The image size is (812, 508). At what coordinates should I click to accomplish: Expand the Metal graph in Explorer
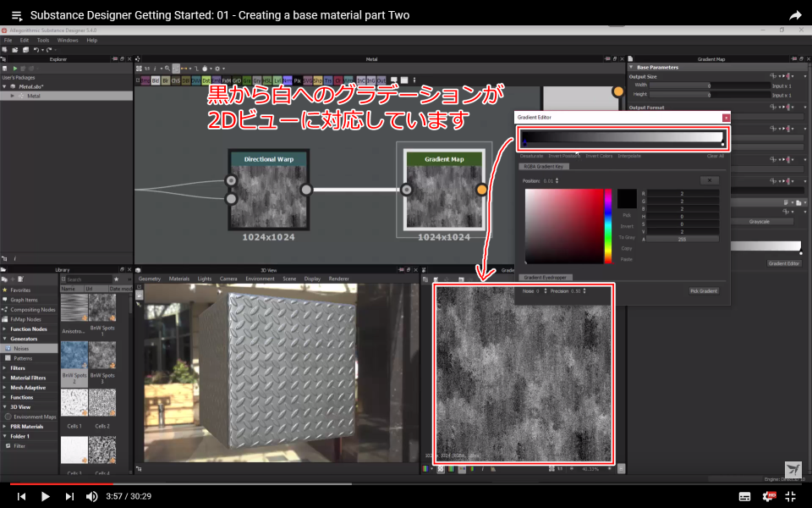click(13, 96)
